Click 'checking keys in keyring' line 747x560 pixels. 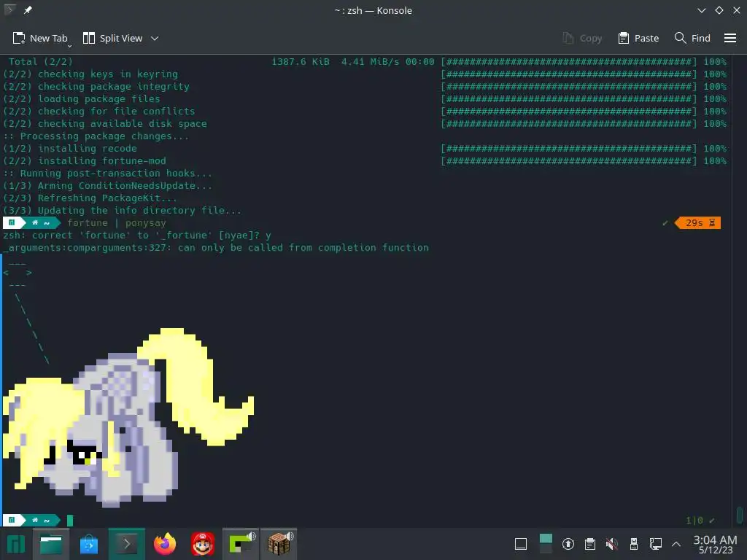(90, 74)
